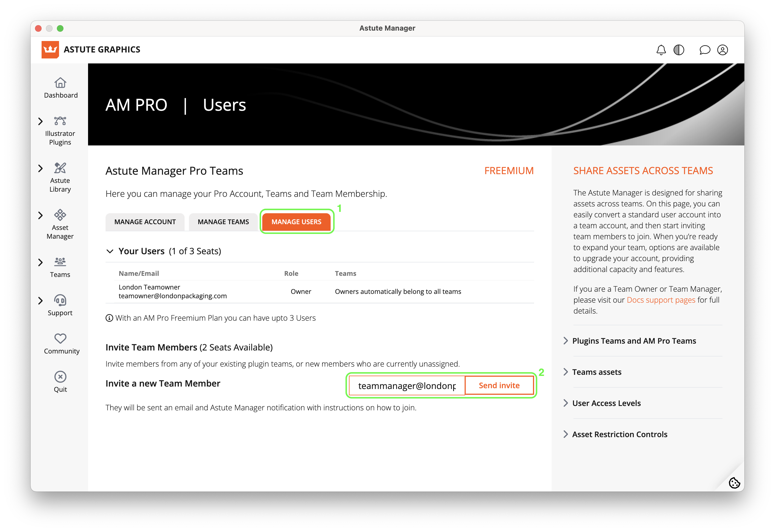This screenshot has width=775, height=532.
Task: Open cookie preferences icon at bottom right
Action: 734,483
